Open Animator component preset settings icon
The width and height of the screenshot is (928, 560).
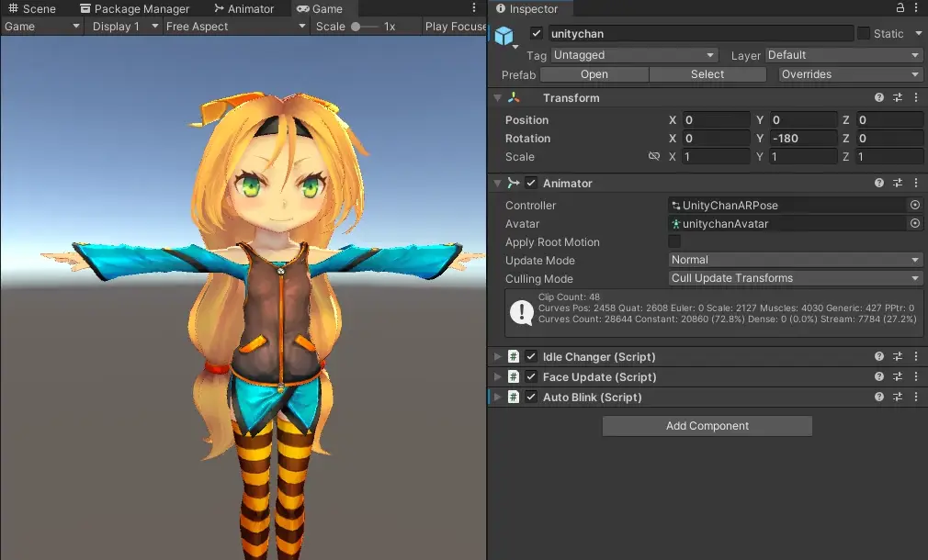pos(898,183)
